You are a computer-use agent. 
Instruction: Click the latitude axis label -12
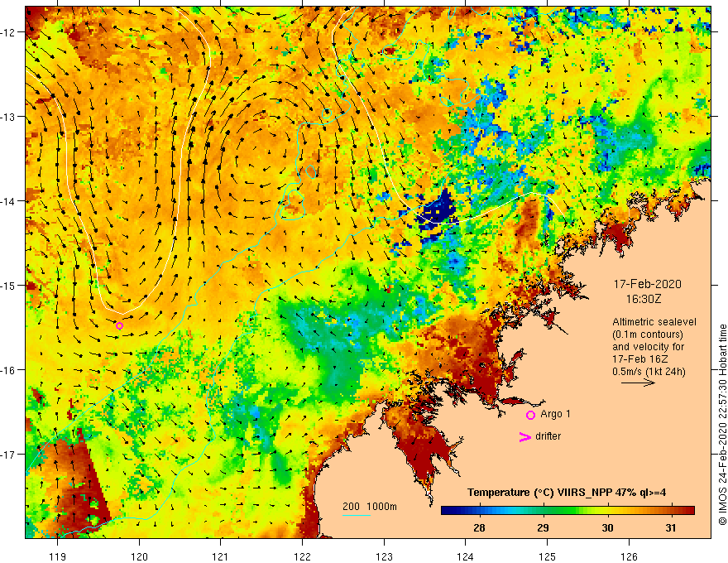click(8, 32)
